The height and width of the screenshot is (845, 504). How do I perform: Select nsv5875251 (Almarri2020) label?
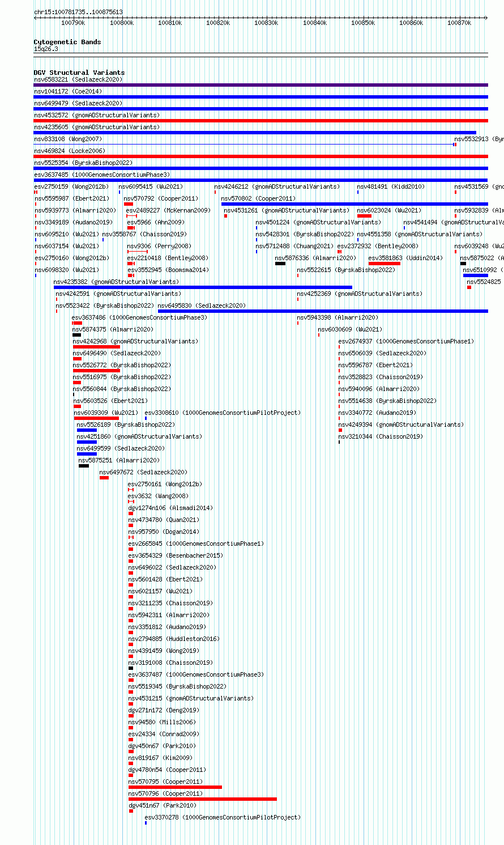(x=119, y=460)
